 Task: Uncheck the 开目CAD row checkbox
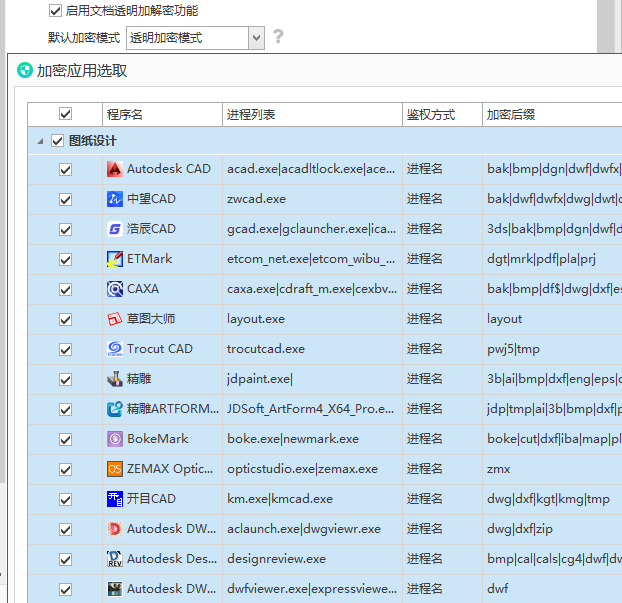[x=65, y=499]
